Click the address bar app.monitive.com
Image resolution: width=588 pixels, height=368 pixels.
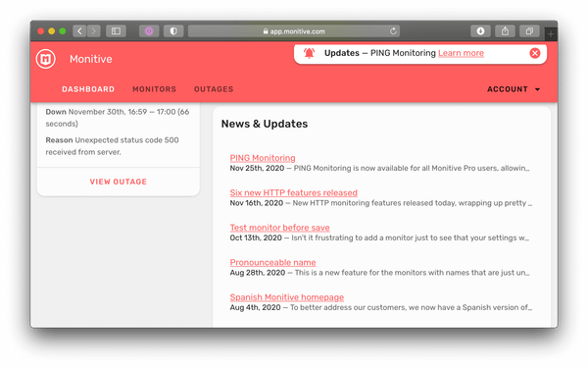pyautogui.click(x=294, y=31)
